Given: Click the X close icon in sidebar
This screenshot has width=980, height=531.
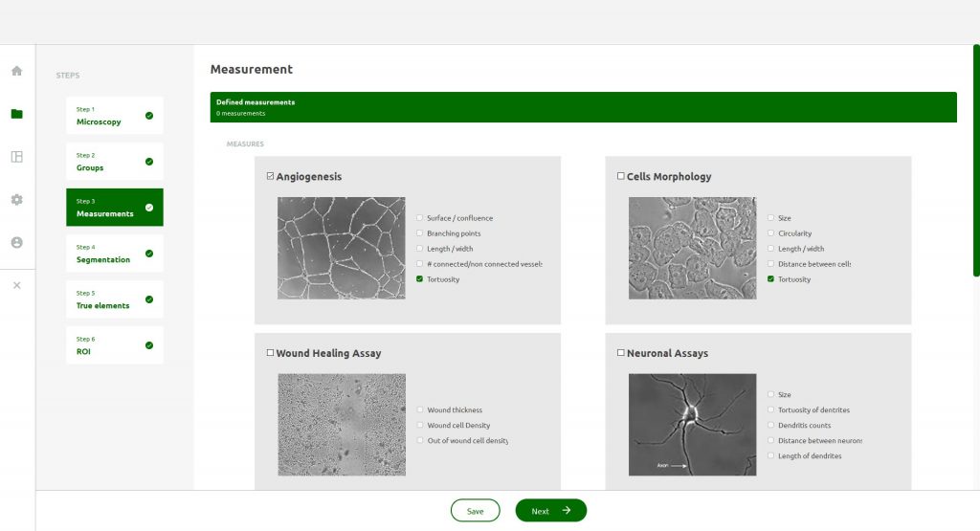Looking at the screenshot, I should 16,285.
